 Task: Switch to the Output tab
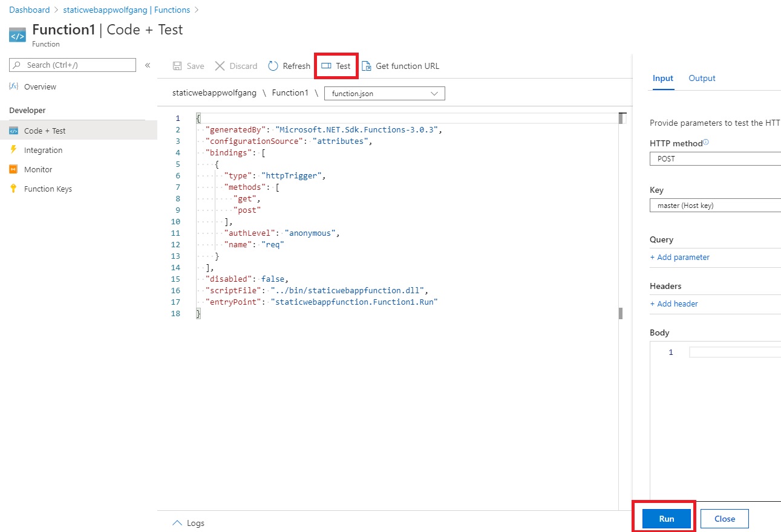[x=702, y=78]
